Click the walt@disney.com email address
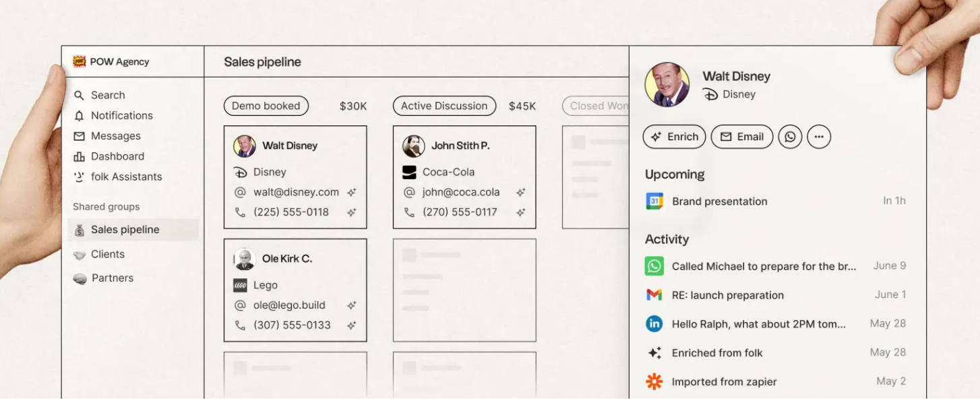 [x=297, y=192]
